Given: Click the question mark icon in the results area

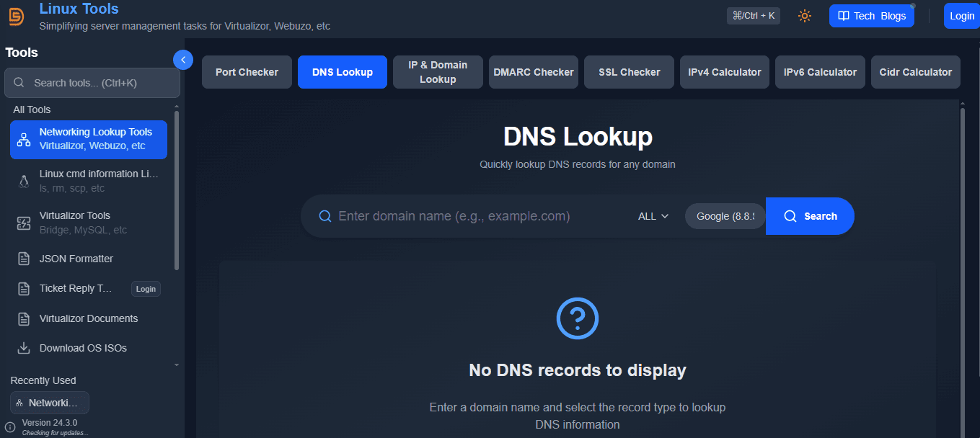Looking at the screenshot, I should 578,318.
